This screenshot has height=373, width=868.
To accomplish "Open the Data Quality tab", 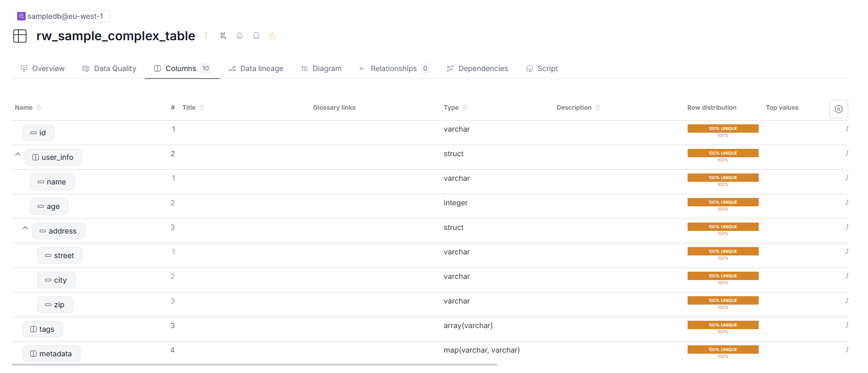I will tap(109, 68).
